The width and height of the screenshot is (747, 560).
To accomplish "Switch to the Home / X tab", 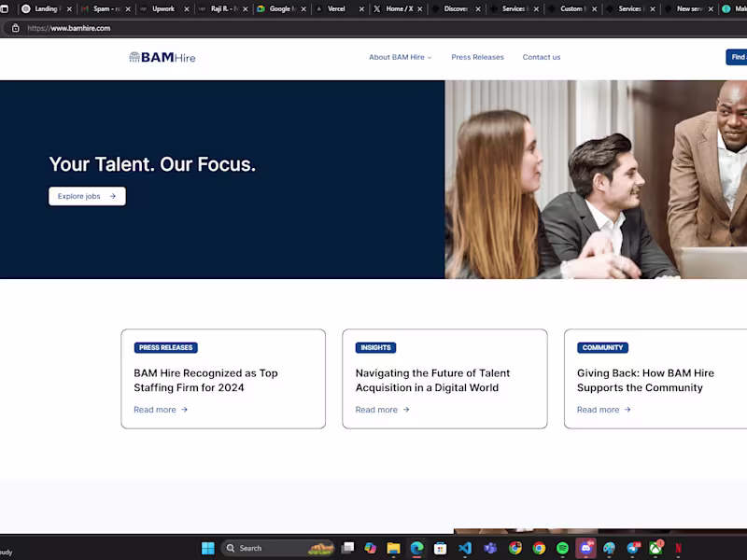I will (x=395, y=8).
